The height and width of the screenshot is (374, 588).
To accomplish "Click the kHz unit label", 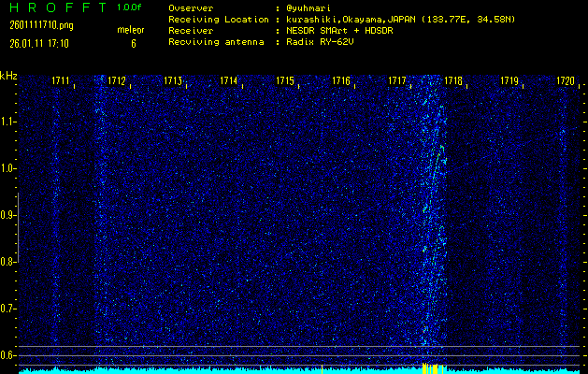I will coord(8,76).
